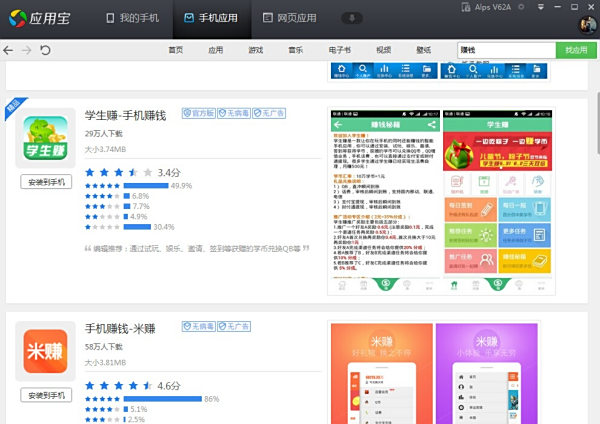
Task: Click the download manager pill icon
Action: coord(352,18)
